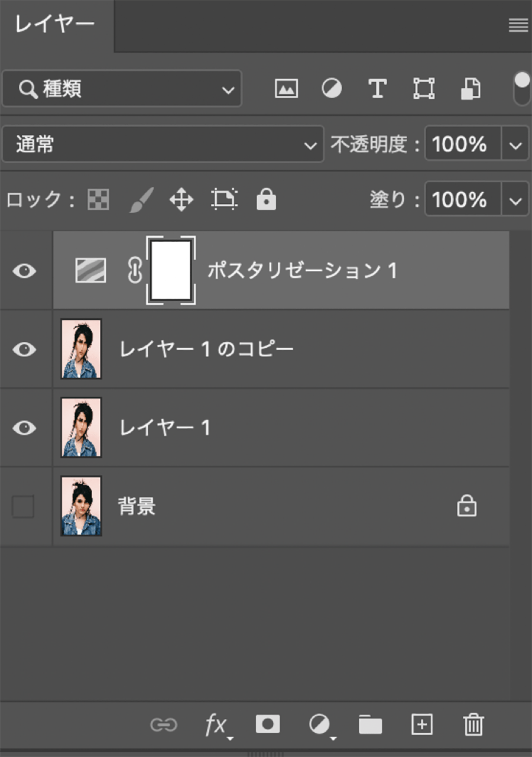The image size is (532, 757).
Task: Lock all with the padlock icon
Action: pos(266,200)
